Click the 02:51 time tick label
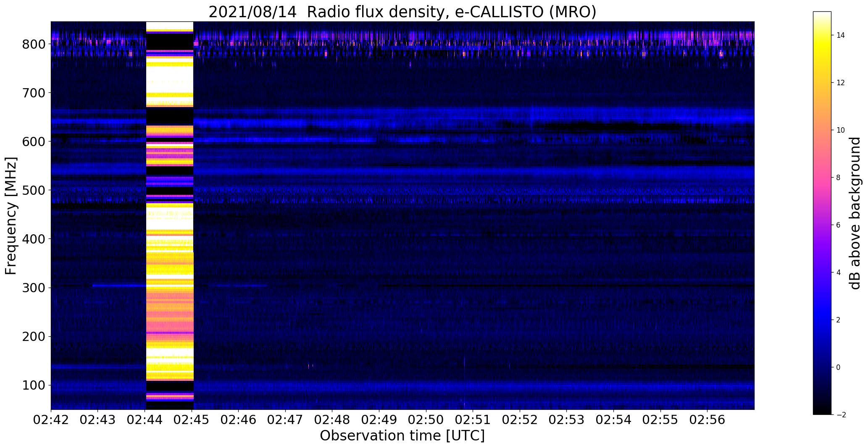 [473, 420]
